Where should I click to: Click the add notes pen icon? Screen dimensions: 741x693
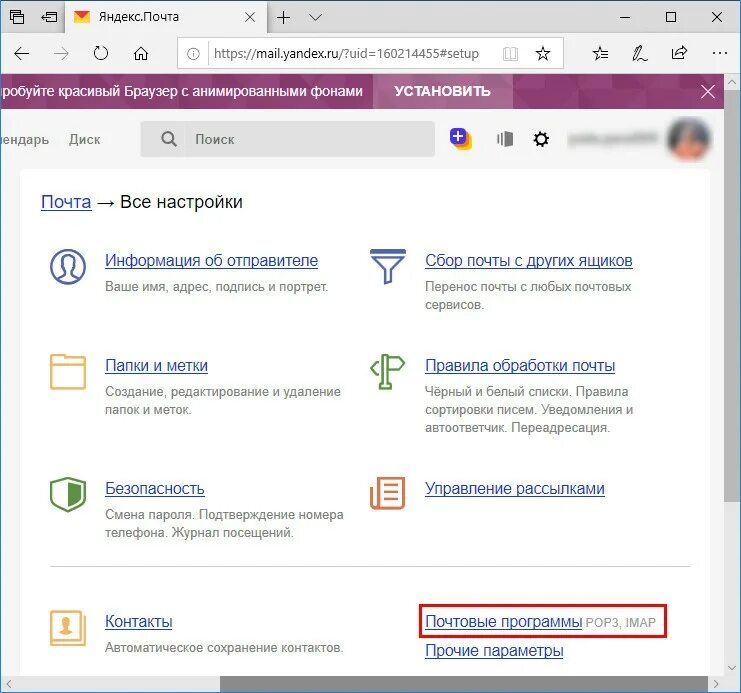[639, 53]
